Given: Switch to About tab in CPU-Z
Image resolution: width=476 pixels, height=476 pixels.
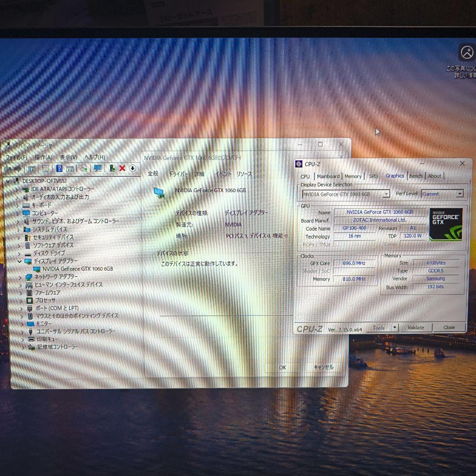Looking at the screenshot, I should [x=435, y=176].
